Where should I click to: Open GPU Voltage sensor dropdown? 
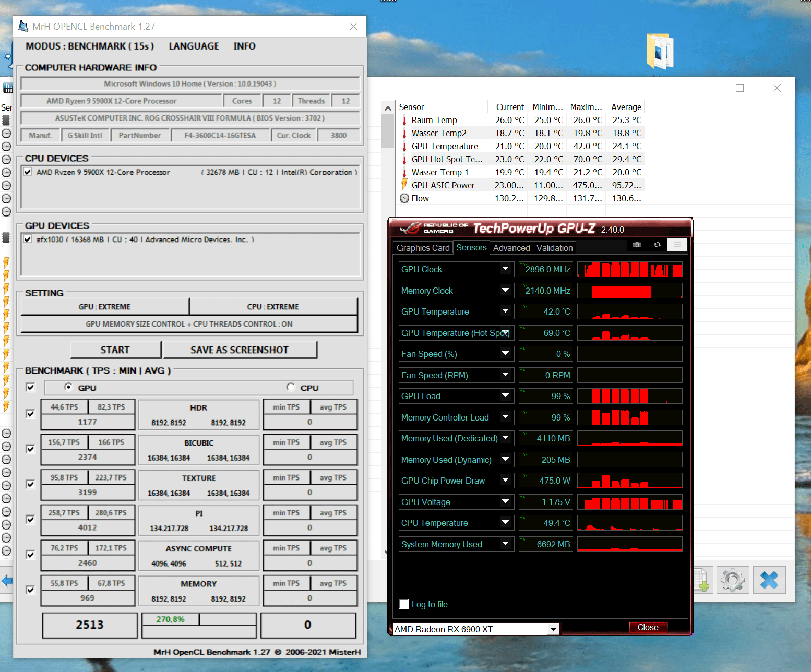(x=505, y=502)
